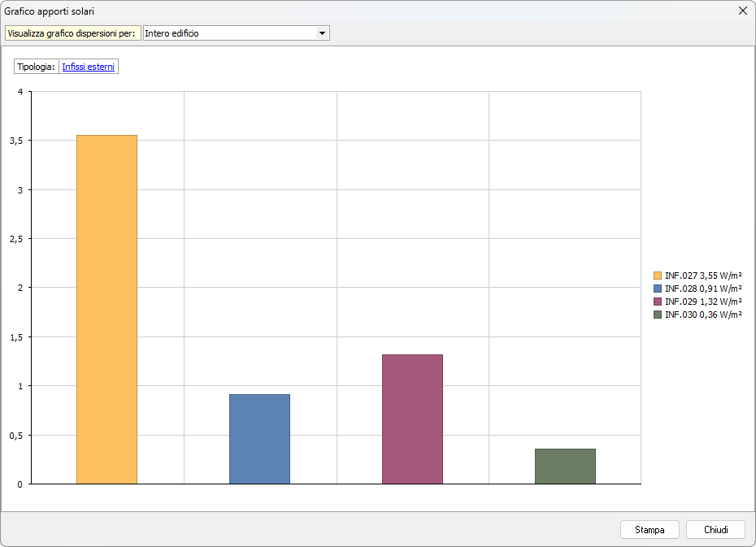
Task: Click the 'Visualizza grafico dispersioni per:' label
Action: 72,33
